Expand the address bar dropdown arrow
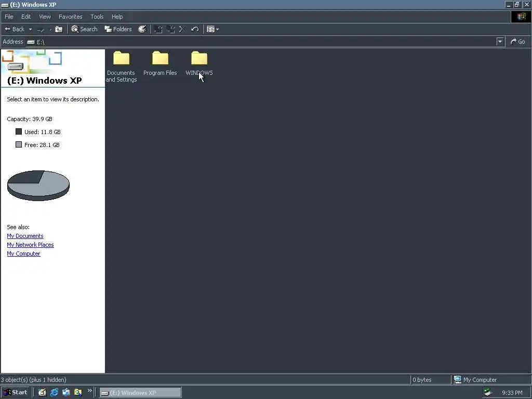532x399 pixels. 500,42
